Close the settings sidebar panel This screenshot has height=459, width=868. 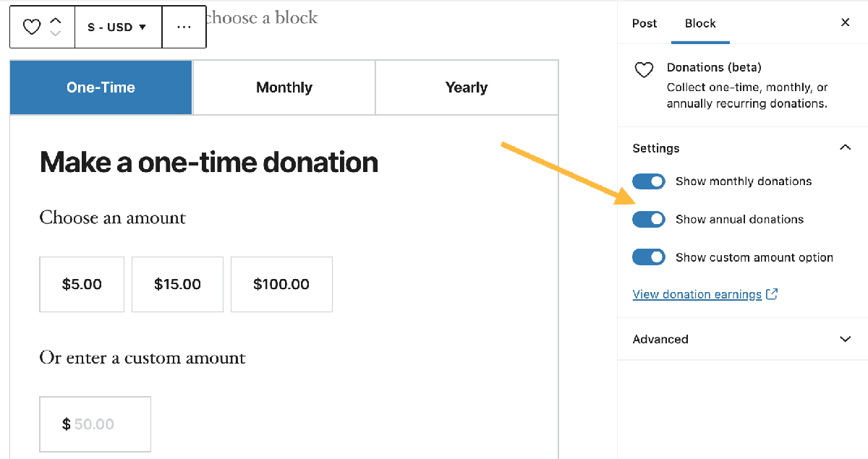coord(845,23)
